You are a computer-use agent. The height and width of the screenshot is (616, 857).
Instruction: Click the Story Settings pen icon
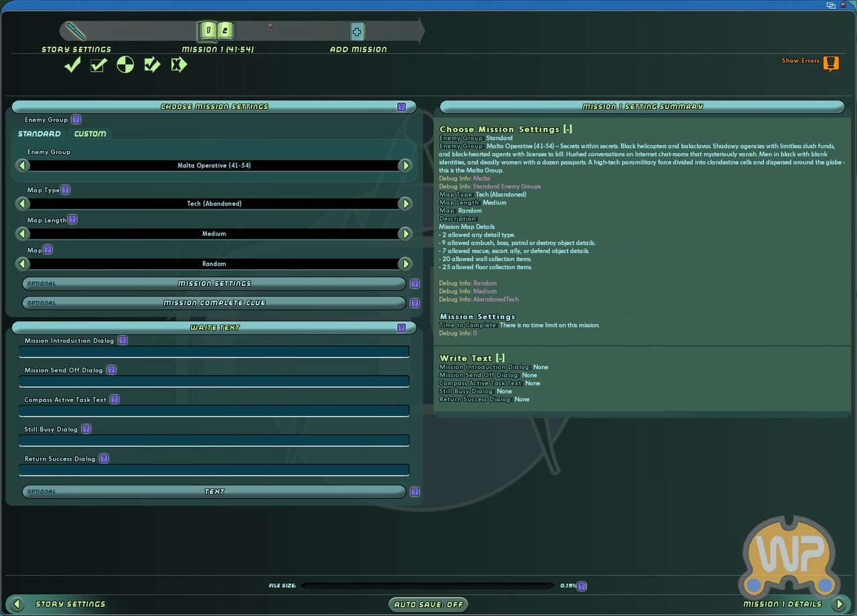76,31
